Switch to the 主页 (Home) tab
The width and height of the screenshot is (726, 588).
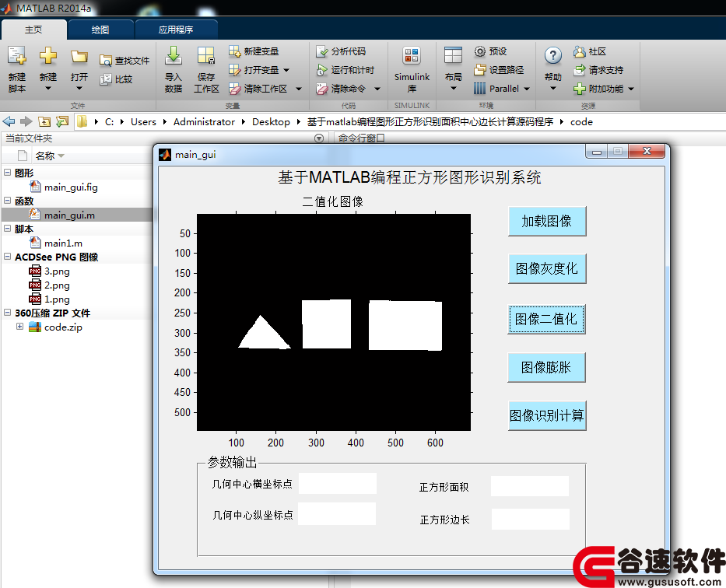(33, 30)
